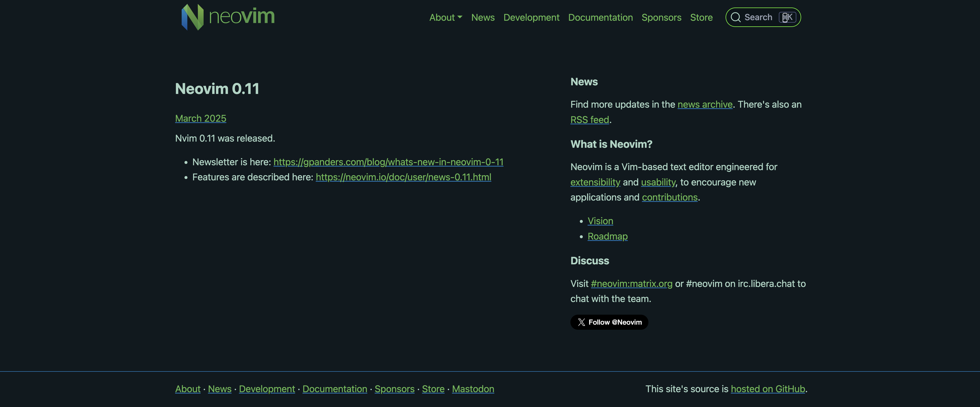980x407 pixels.
Task: Click the magnifier icon in Search box
Action: (735, 17)
